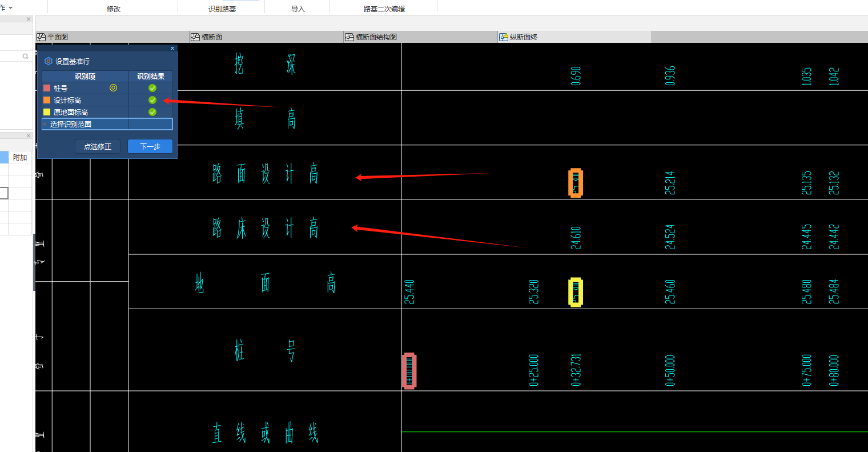Open the 导入 ribbon group
Image resolution: width=868 pixels, height=452 pixels.
[x=298, y=9]
